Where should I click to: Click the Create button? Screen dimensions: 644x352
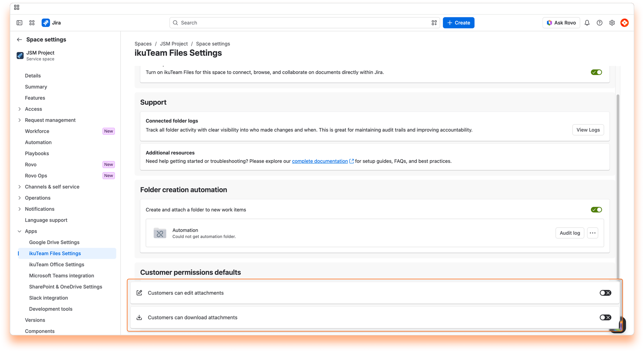click(458, 23)
